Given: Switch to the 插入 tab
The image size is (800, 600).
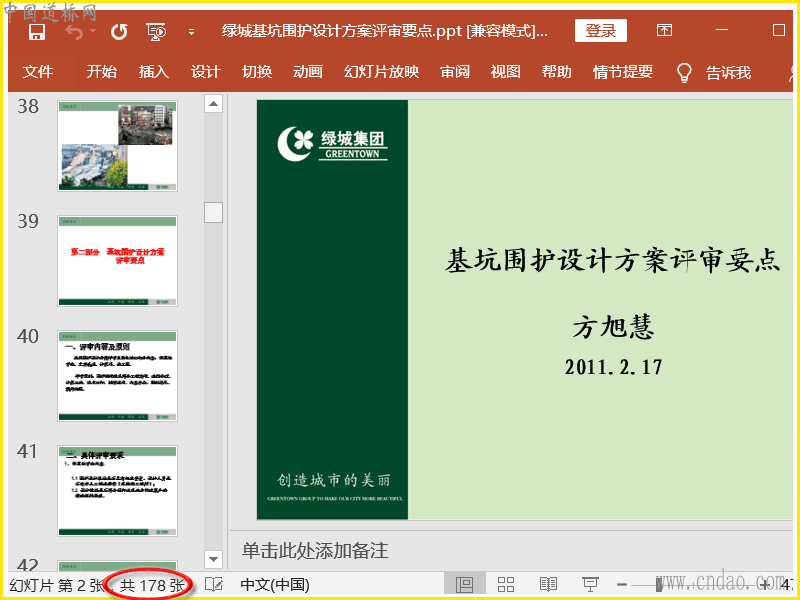Looking at the screenshot, I should click(154, 72).
